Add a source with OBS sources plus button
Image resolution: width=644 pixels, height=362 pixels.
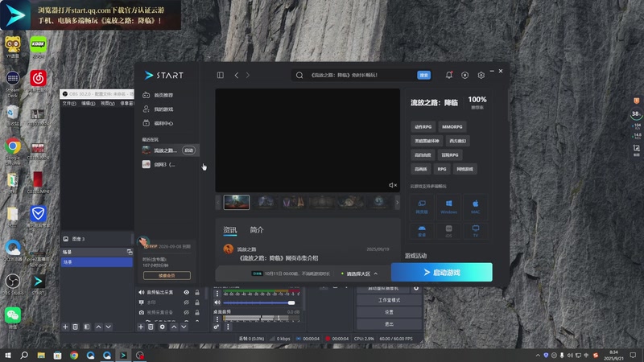click(x=140, y=327)
